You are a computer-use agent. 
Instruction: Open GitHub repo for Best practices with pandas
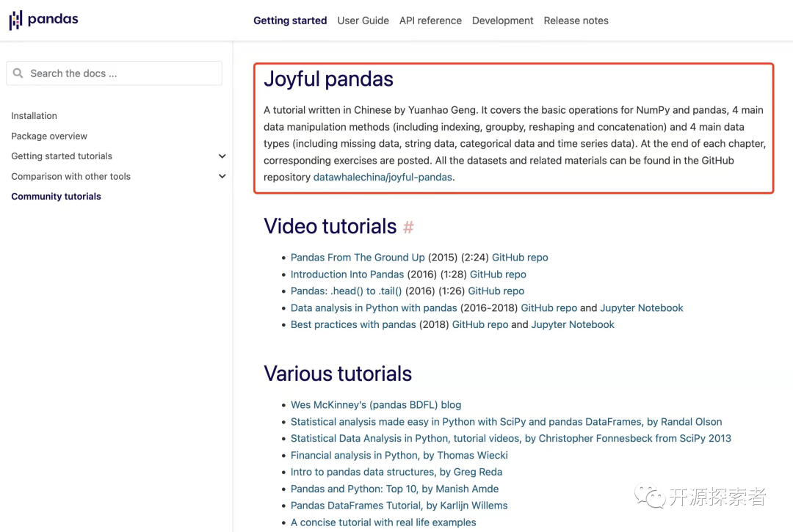click(x=480, y=325)
